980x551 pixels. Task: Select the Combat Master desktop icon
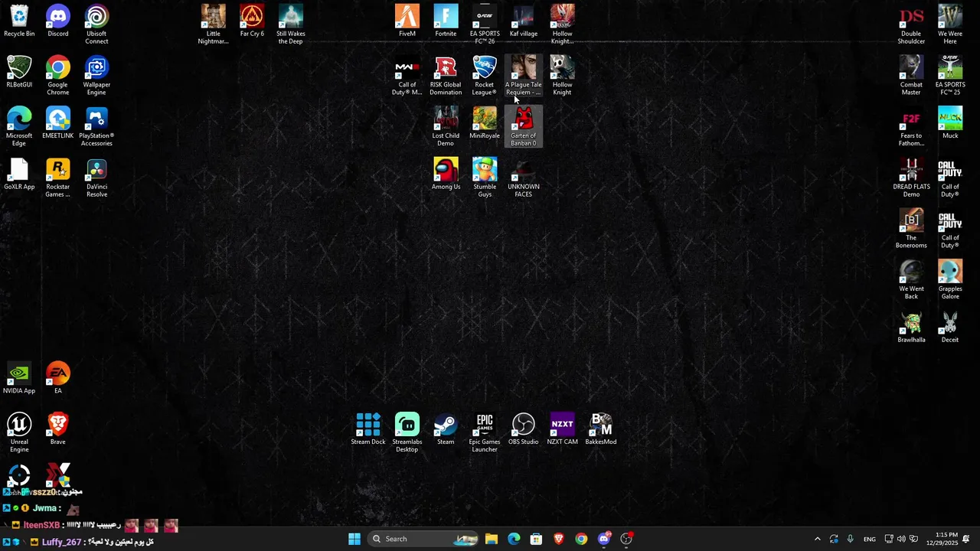(x=911, y=76)
